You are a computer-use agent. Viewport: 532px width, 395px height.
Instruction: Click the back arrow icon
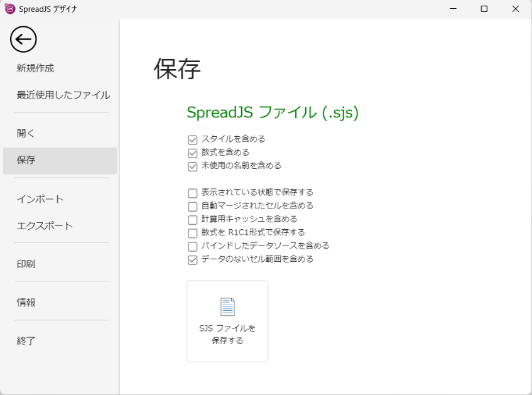click(23, 40)
